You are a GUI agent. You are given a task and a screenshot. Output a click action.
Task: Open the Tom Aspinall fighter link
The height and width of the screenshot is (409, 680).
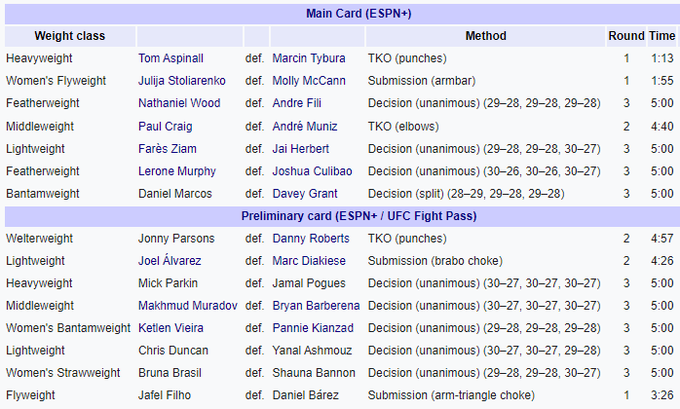pyautogui.click(x=169, y=58)
